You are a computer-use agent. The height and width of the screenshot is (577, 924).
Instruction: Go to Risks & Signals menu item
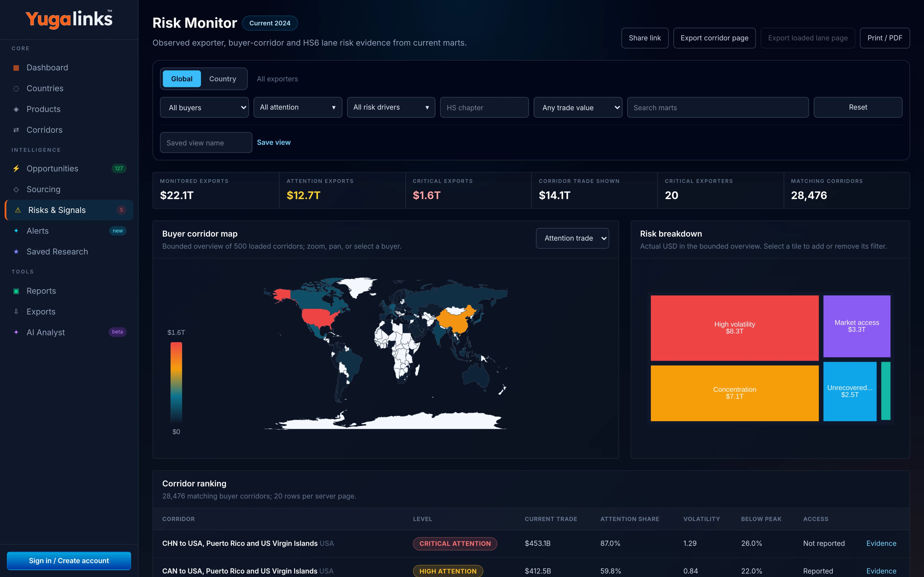(x=69, y=210)
